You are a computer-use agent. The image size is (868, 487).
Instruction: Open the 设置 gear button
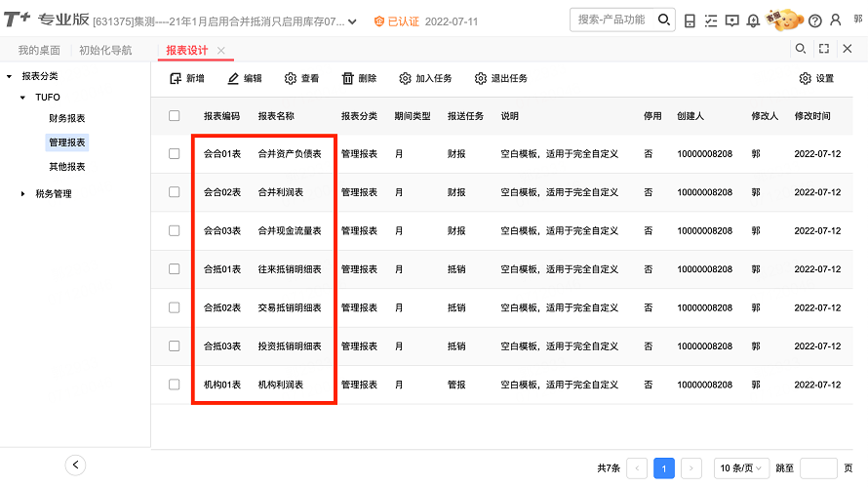(816, 79)
